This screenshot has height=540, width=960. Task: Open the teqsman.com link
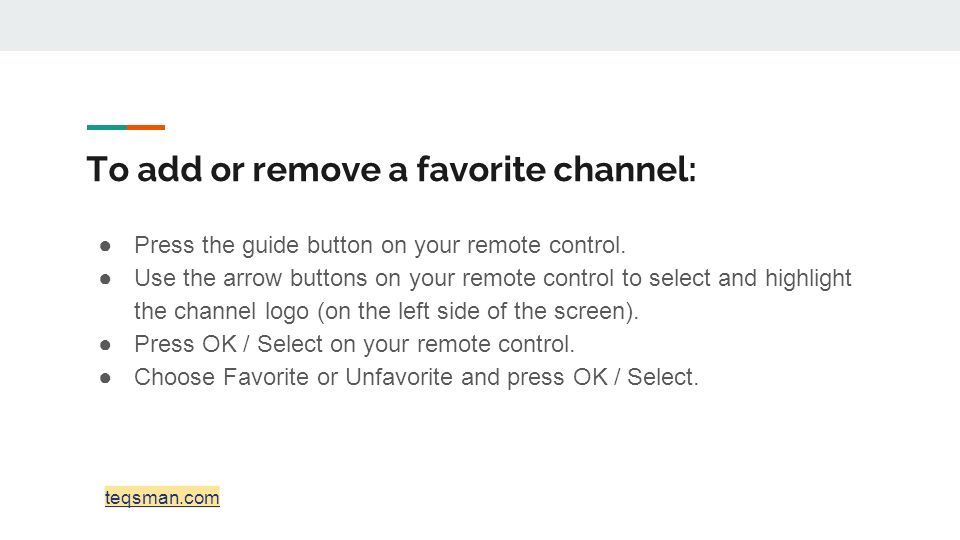pos(162,497)
